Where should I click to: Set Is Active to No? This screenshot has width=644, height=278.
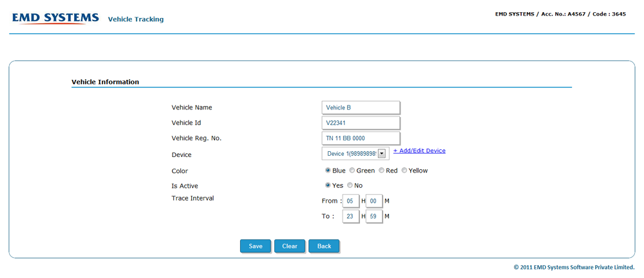(x=350, y=185)
